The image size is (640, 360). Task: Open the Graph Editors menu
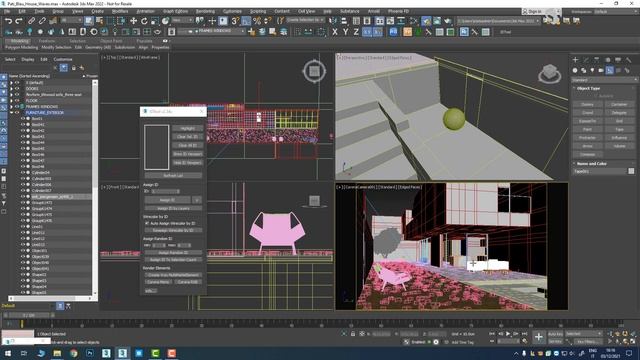pos(176,11)
